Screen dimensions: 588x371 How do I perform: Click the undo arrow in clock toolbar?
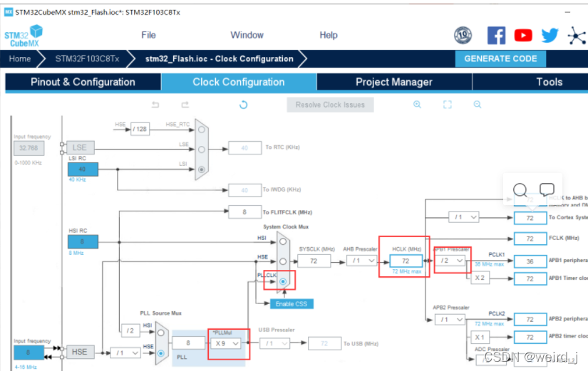[x=155, y=105]
